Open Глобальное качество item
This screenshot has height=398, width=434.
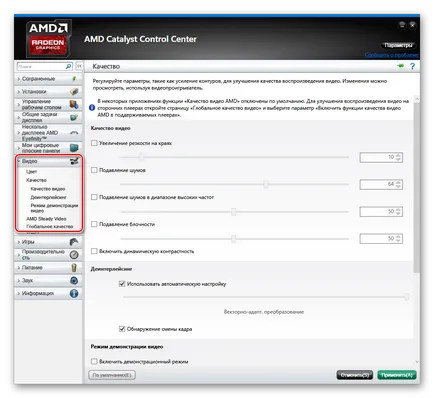[x=50, y=227]
